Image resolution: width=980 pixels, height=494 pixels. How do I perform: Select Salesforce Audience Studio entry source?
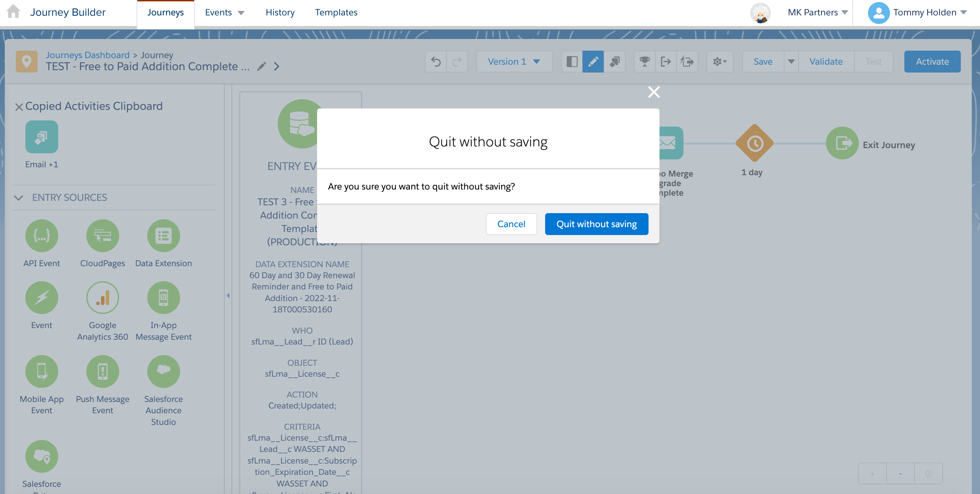pyautogui.click(x=164, y=391)
